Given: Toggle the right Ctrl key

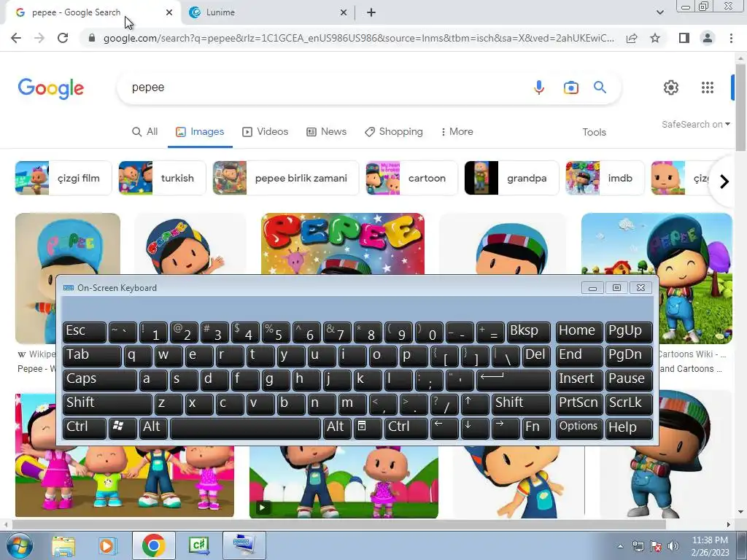Looking at the screenshot, I should [406, 427].
